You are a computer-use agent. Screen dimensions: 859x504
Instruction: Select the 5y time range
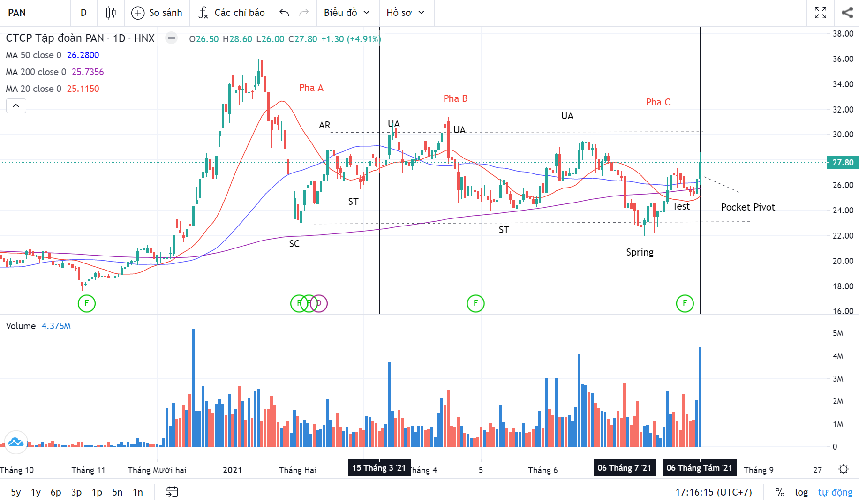(x=15, y=492)
